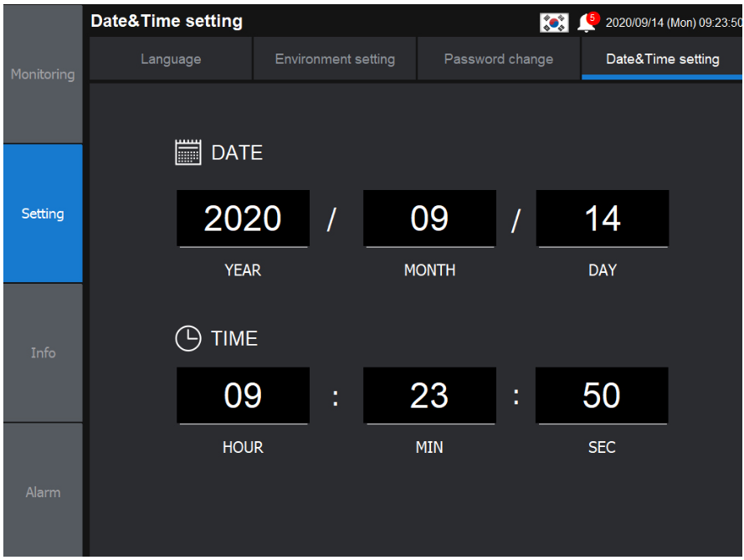Open the Monitoring sidebar section
This screenshot has height=560, width=744.
click(41, 74)
